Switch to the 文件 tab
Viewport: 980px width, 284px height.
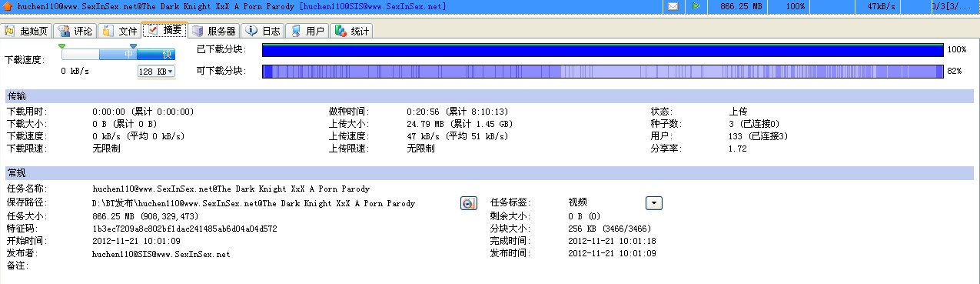click(x=119, y=31)
